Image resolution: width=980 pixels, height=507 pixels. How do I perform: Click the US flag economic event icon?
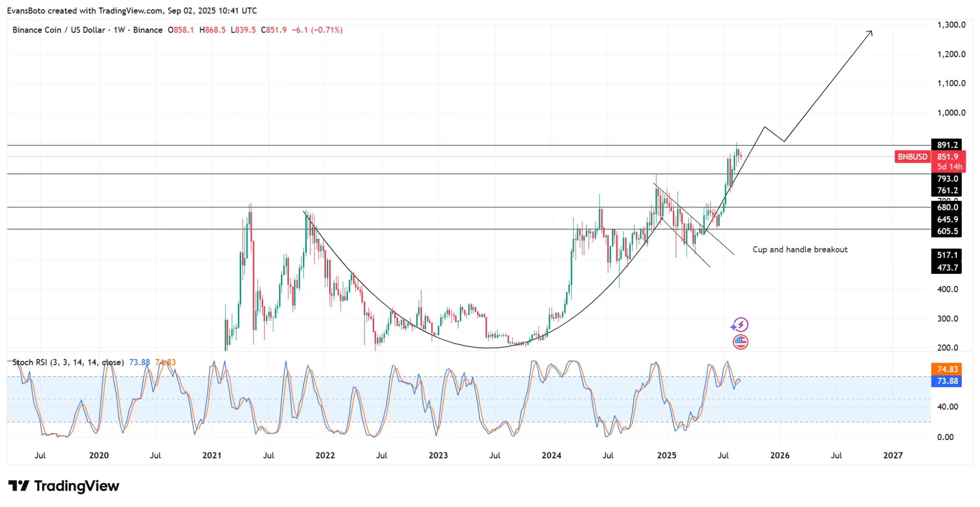[x=740, y=342]
